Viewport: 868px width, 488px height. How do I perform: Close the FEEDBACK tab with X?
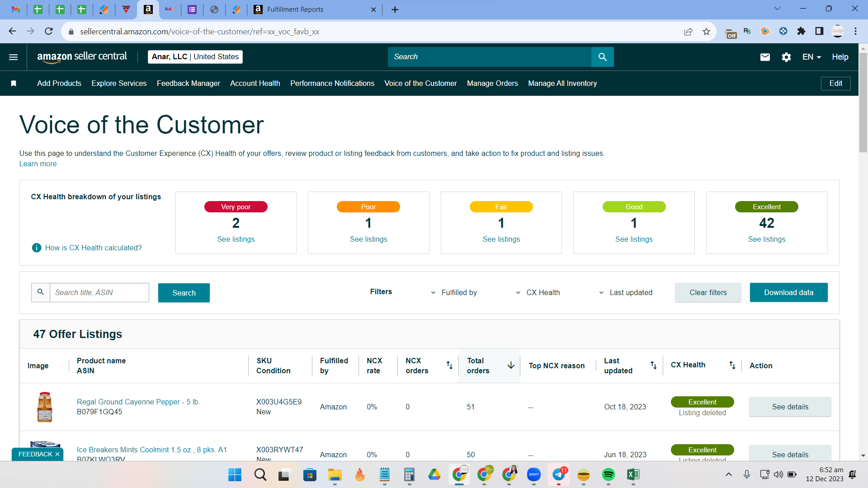pos(57,454)
